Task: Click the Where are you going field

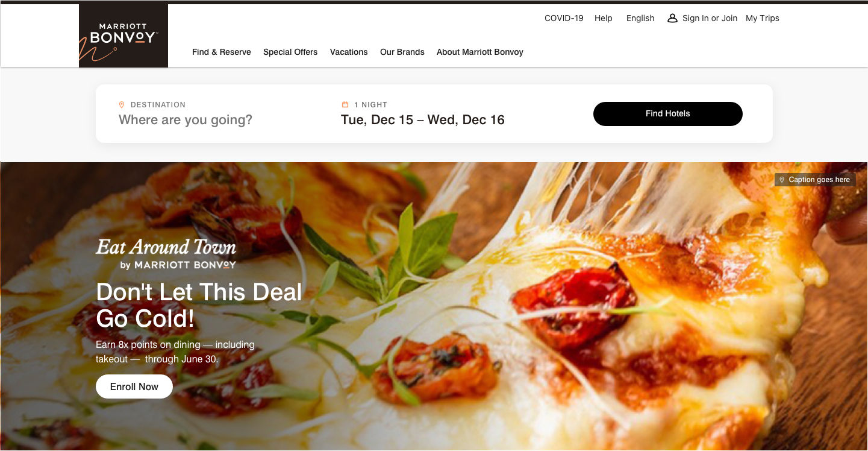Action: (x=186, y=120)
